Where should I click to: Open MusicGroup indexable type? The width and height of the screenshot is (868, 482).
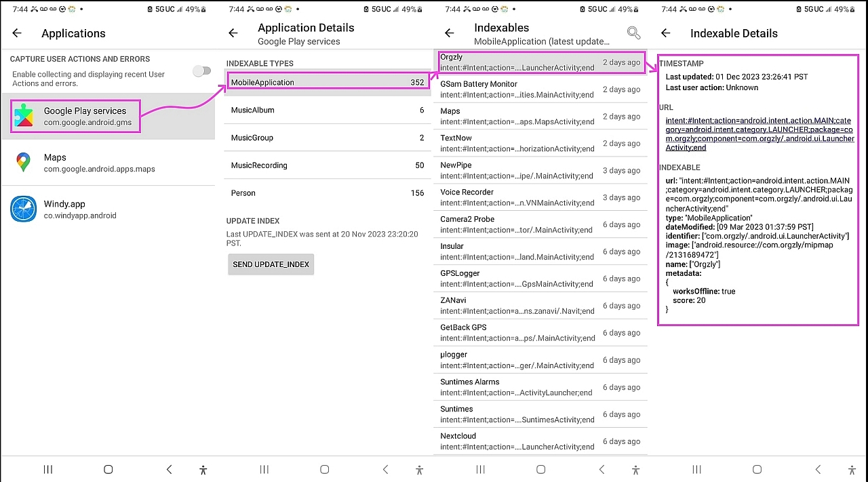tap(327, 138)
